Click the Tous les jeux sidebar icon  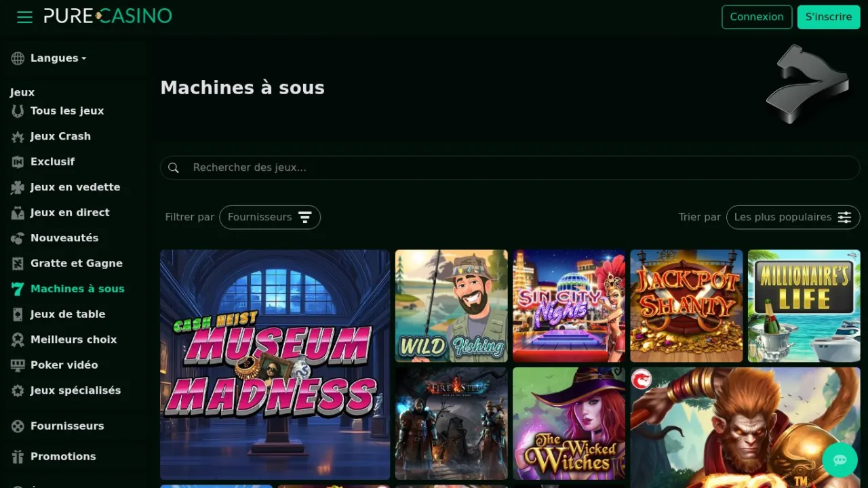coord(18,111)
